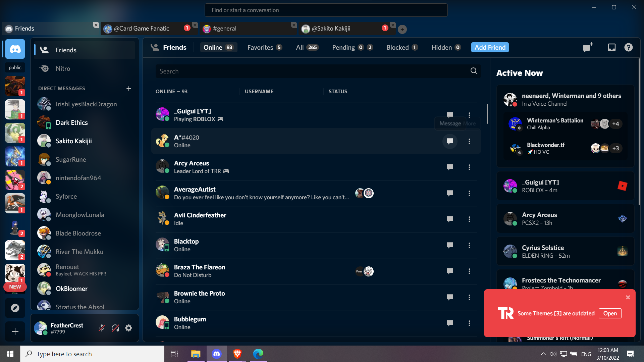
Task: Click the friends Search field
Action: (x=315, y=71)
